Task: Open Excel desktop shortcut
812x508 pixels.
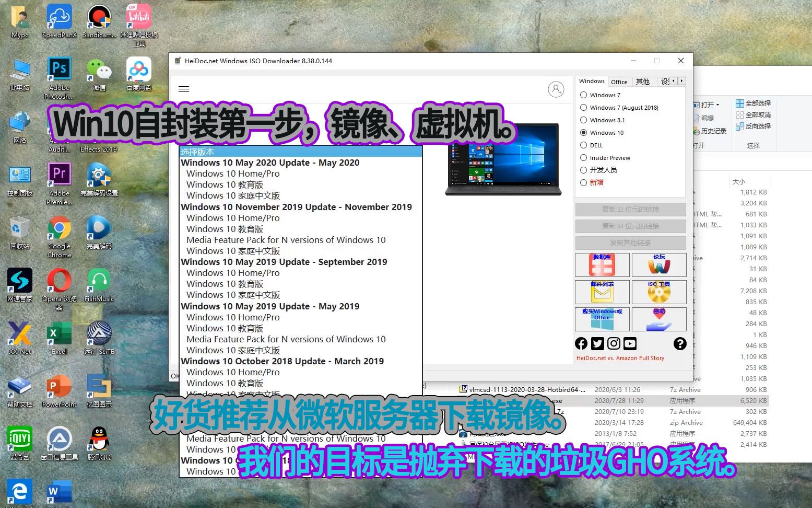Action: [60, 338]
